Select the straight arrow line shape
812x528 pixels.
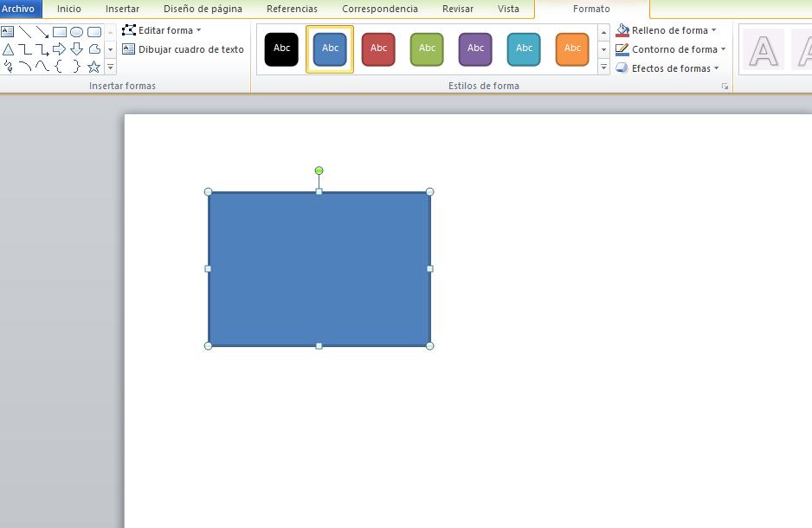[x=42, y=32]
